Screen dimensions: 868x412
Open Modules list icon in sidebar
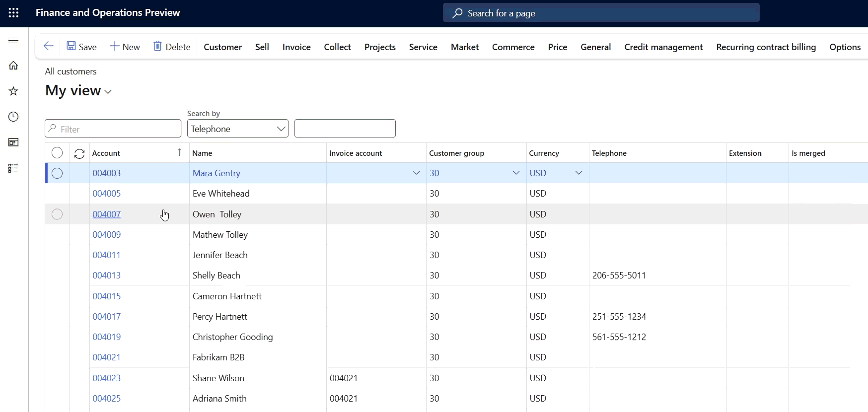(x=13, y=169)
